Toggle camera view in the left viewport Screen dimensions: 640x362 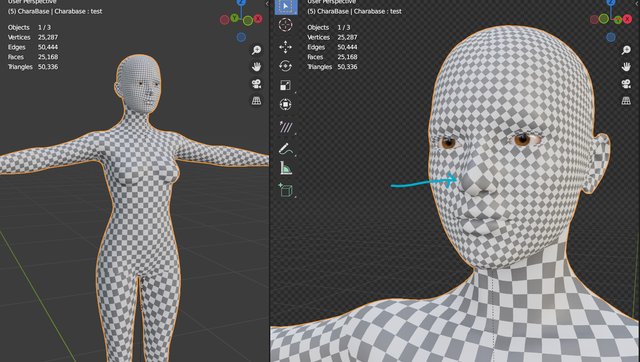[256, 84]
